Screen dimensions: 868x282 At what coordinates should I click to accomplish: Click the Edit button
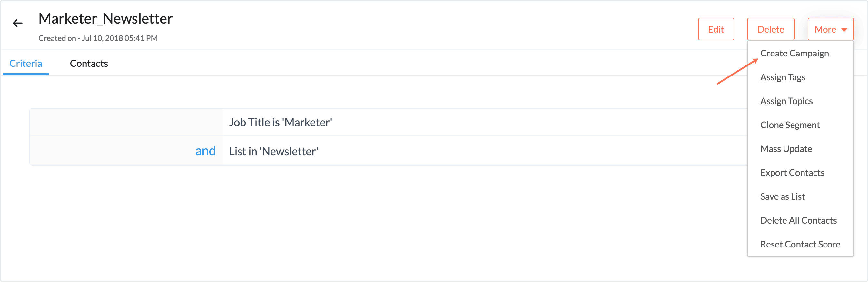click(x=716, y=29)
